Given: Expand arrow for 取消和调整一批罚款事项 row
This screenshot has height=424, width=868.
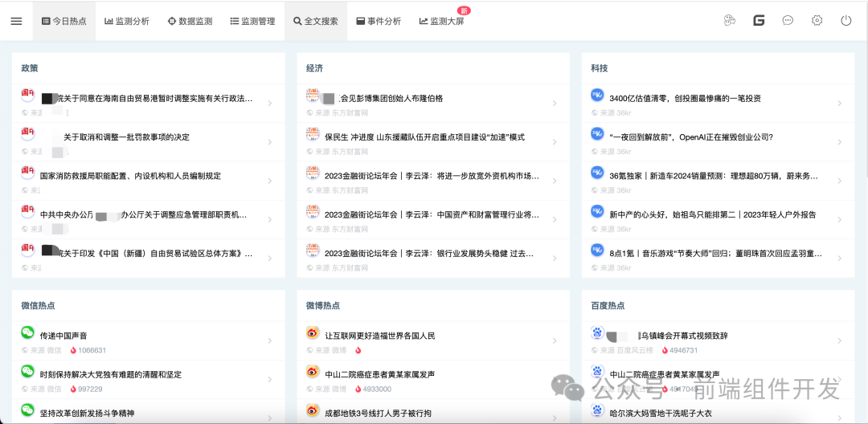Looking at the screenshot, I should [x=269, y=142].
